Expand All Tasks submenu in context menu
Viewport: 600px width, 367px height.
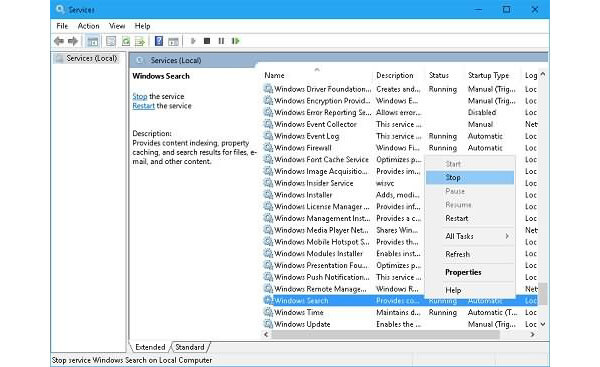pyautogui.click(x=470, y=236)
